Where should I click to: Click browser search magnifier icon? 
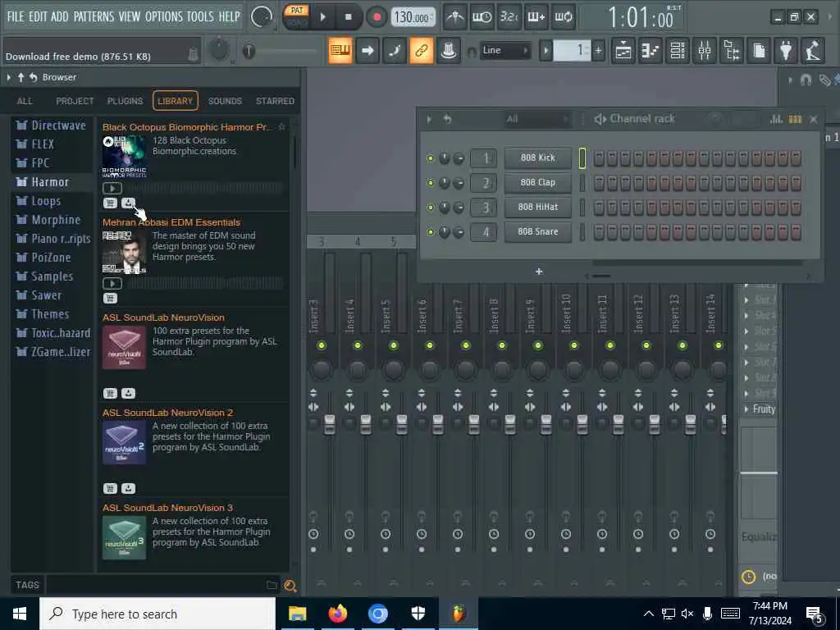[290, 586]
